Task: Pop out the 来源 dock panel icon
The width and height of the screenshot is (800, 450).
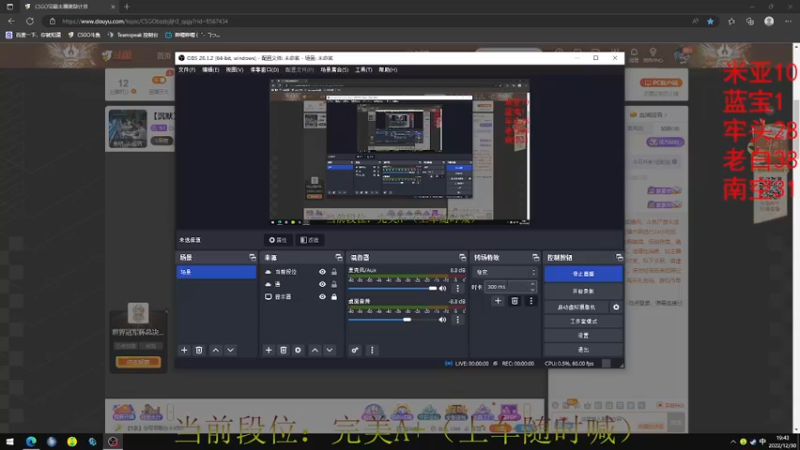Action: pos(338,257)
